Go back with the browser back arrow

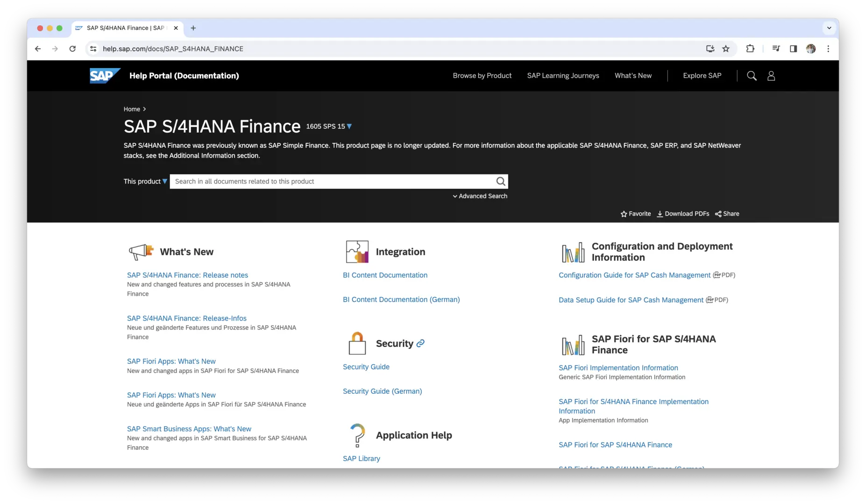(x=38, y=49)
